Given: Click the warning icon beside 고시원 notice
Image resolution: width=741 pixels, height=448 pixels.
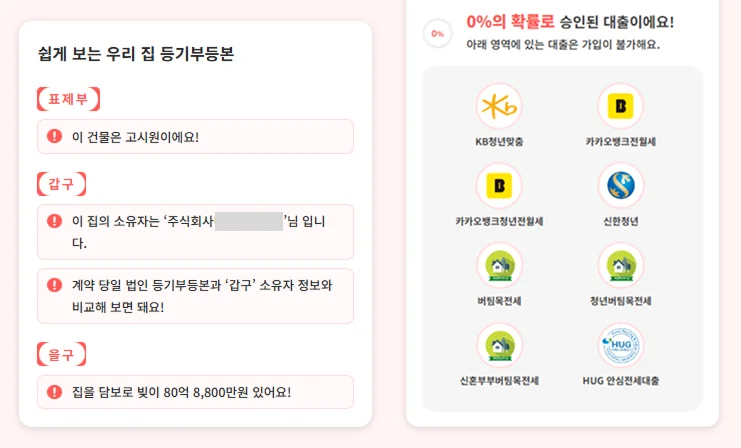Looking at the screenshot, I should pyautogui.click(x=54, y=137).
